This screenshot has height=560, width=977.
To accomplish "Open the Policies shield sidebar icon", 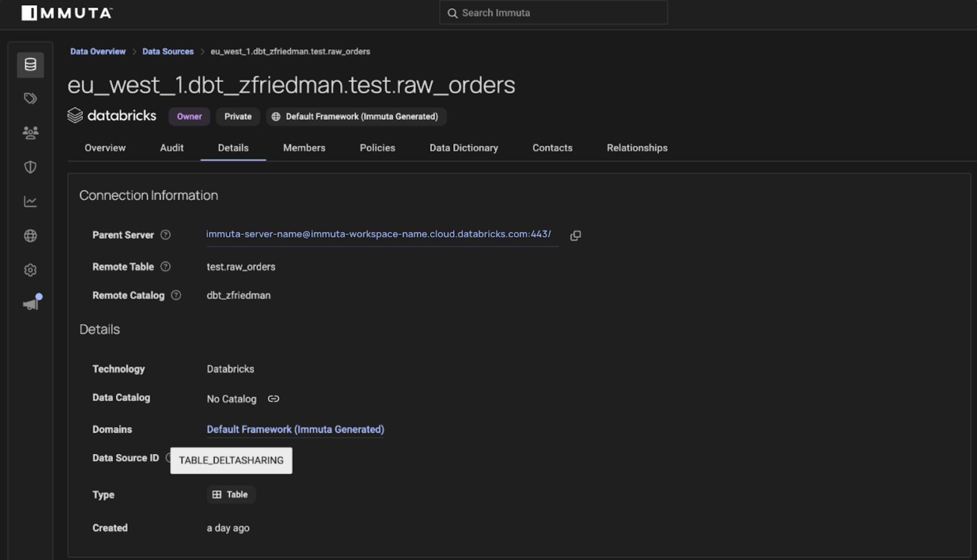I will coord(30,167).
